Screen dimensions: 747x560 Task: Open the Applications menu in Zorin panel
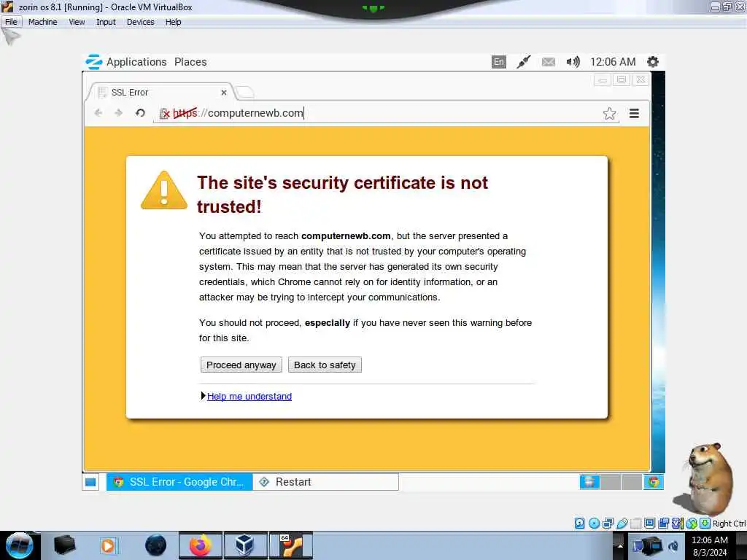[136, 62]
